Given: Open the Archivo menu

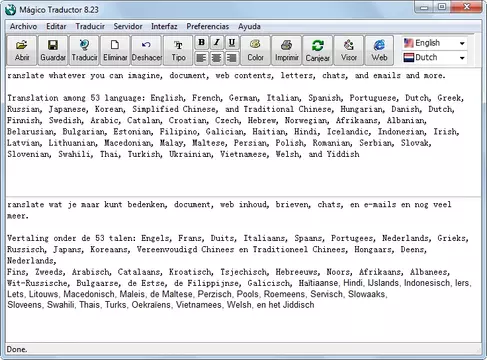Looking at the screenshot, I should pyautogui.click(x=23, y=26).
